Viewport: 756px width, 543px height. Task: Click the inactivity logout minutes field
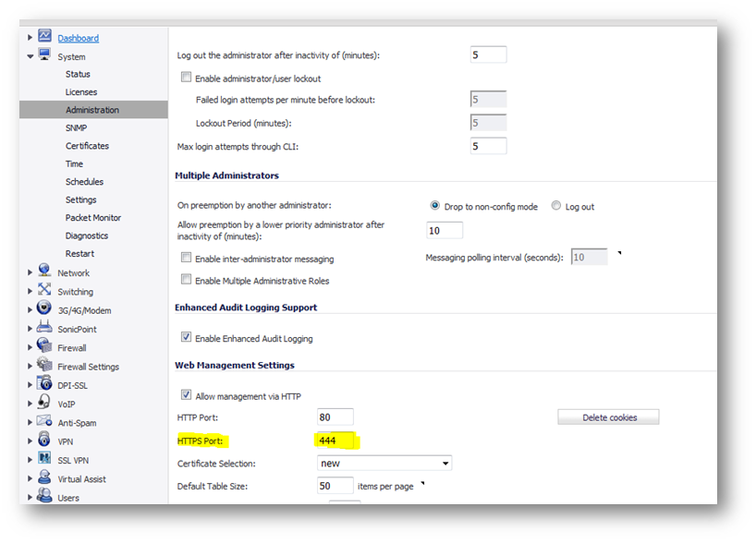click(x=488, y=54)
